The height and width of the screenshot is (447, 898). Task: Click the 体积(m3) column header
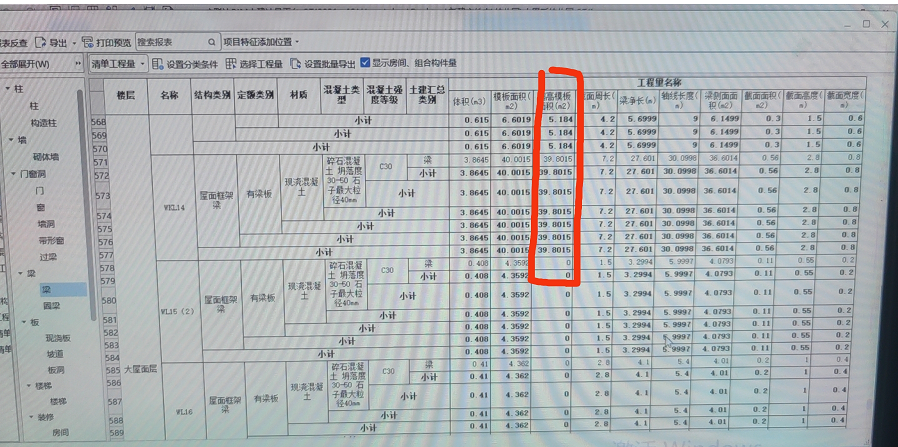pyautogui.click(x=470, y=101)
